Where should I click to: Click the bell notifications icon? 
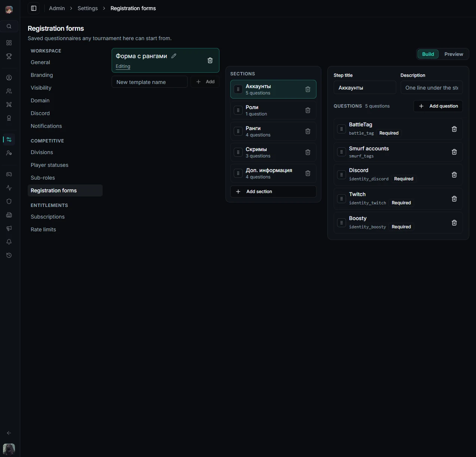pos(9,242)
